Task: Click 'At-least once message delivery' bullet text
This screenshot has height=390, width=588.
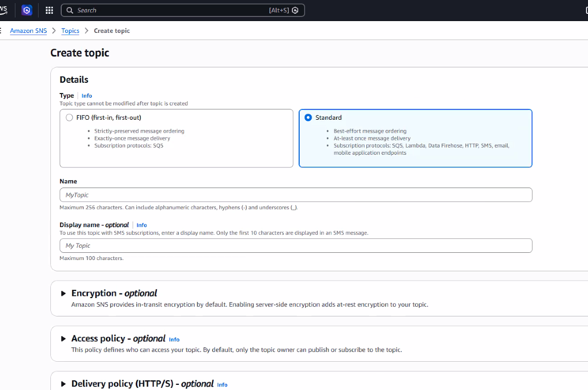Action: pyautogui.click(x=372, y=138)
